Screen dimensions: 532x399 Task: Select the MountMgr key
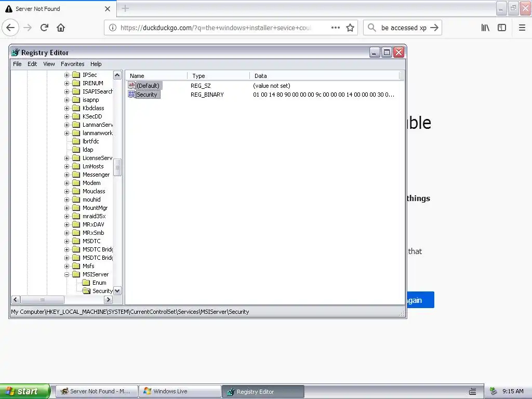tap(95, 208)
